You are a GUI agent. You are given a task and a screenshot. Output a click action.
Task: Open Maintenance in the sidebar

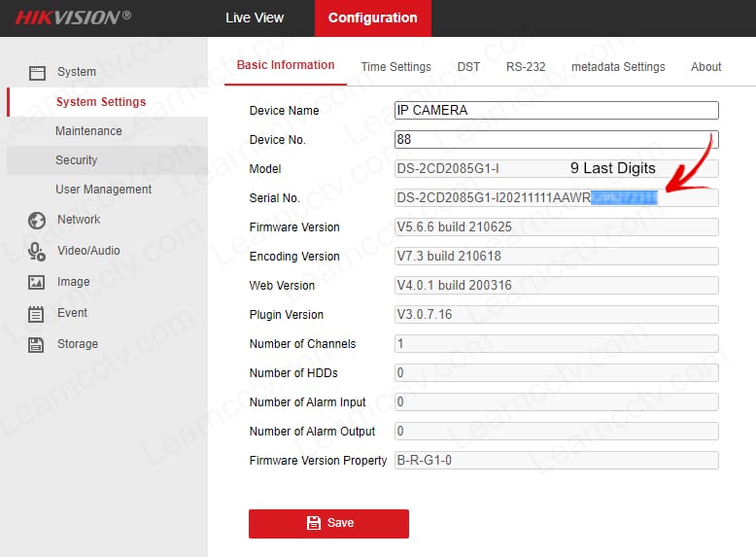pyautogui.click(x=88, y=131)
